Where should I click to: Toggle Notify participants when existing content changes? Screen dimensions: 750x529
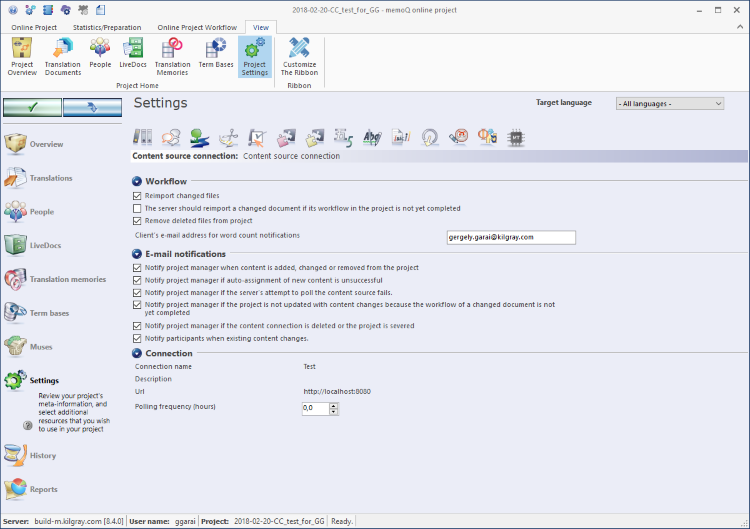pyautogui.click(x=137, y=338)
